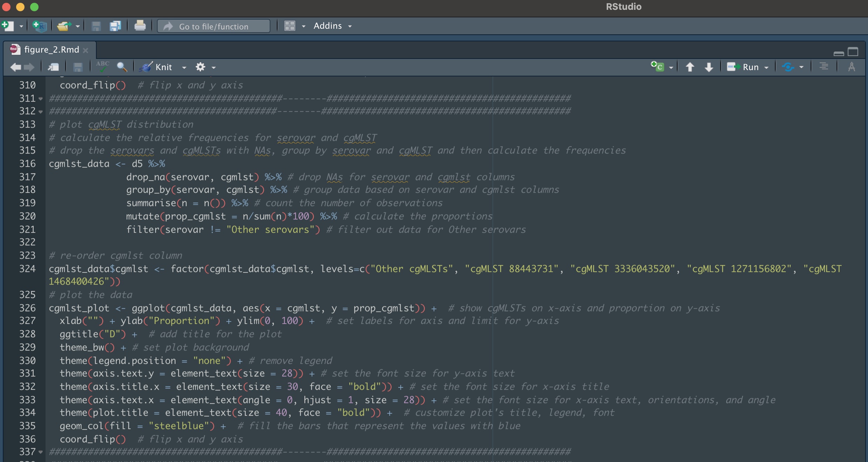The height and width of the screenshot is (462, 868).
Task: Toggle the document outline view
Action: click(x=824, y=67)
